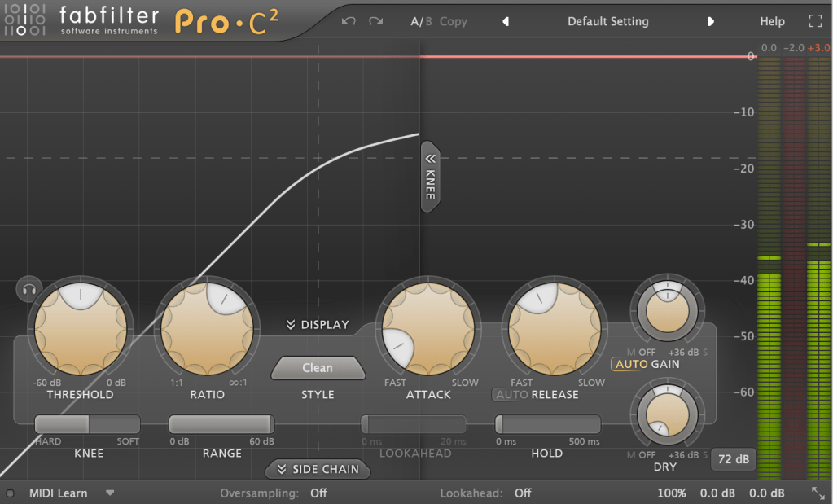Toggle the A/B state switch
833x504 pixels.
[421, 21]
